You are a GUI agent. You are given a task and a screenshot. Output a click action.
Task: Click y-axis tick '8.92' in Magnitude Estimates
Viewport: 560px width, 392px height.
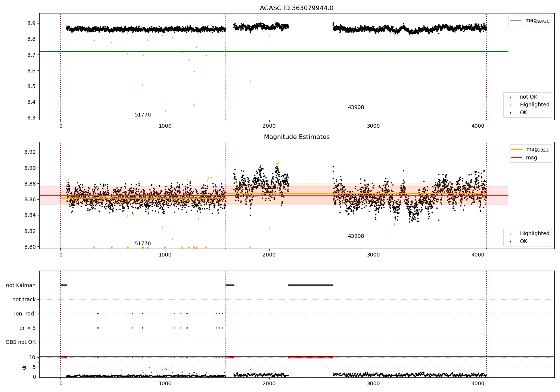click(x=30, y=152)
